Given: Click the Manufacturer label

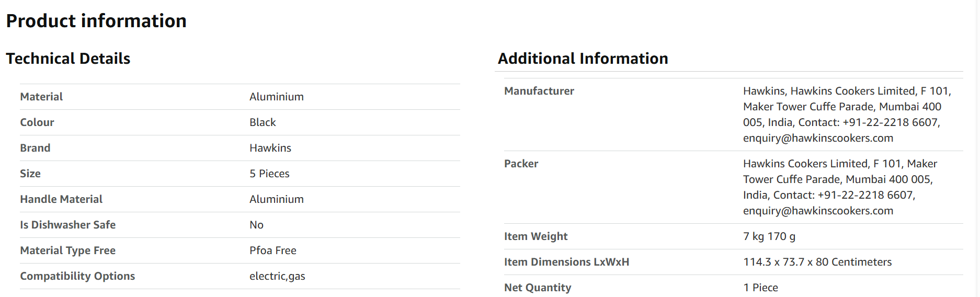Looking at the screenshot, I should [539, 91].
